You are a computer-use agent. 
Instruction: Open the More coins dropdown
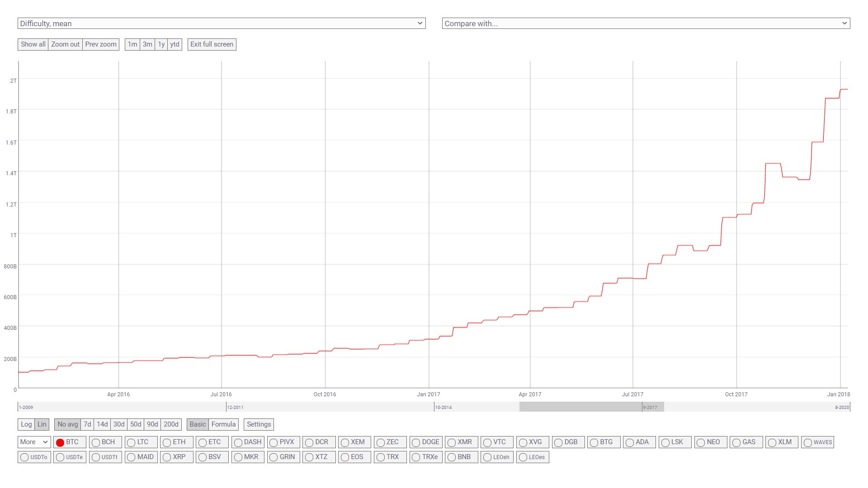34,442
